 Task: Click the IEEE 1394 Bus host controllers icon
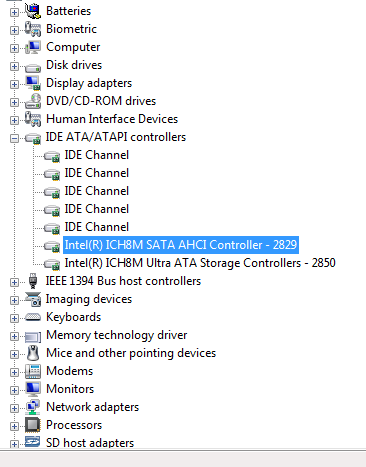tap(33, 281)
